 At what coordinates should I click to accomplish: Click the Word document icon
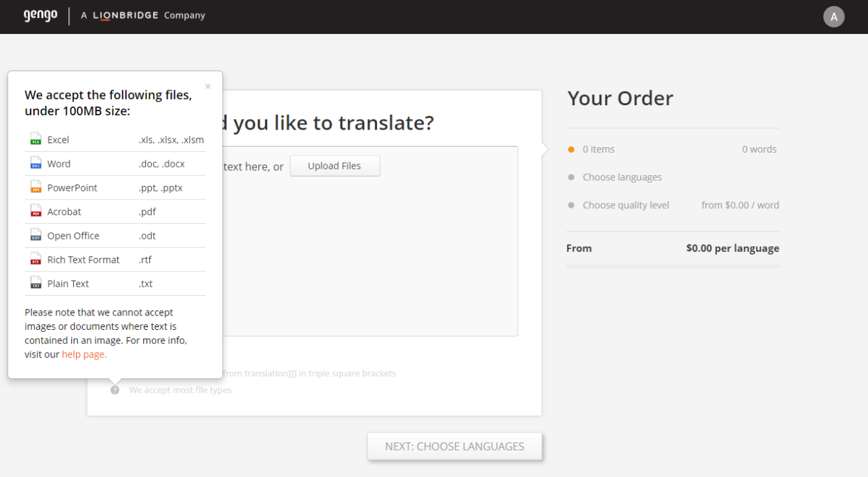(x=35, y=163)
